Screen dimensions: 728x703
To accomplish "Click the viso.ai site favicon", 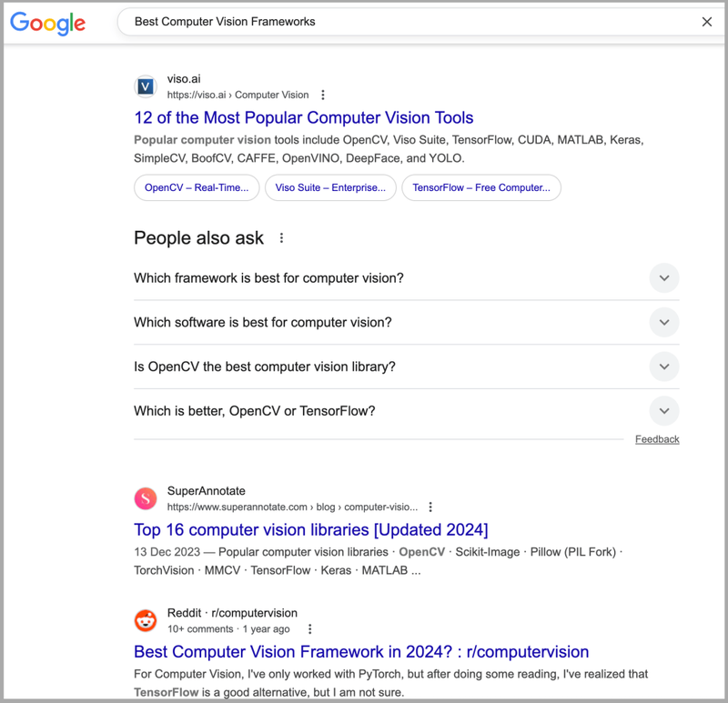I will pos(146,85).
